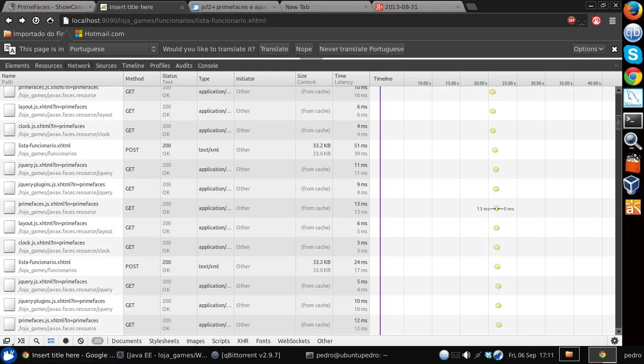This screenshot has height=364, width=644.
Task: Switch to the Console panel tab
Action: tap(208, 65)
